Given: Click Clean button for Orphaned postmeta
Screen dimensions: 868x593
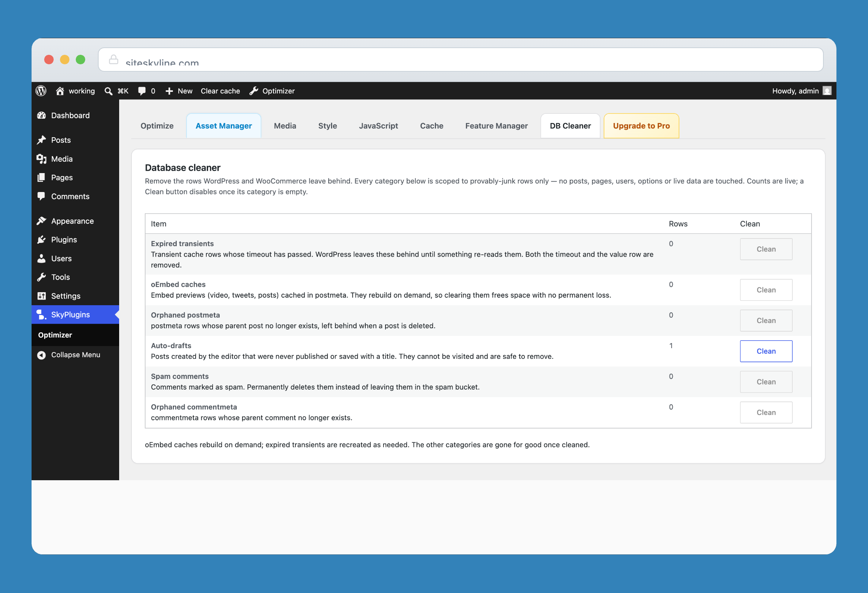Looking at the screenshot, I should click(766, 321).
